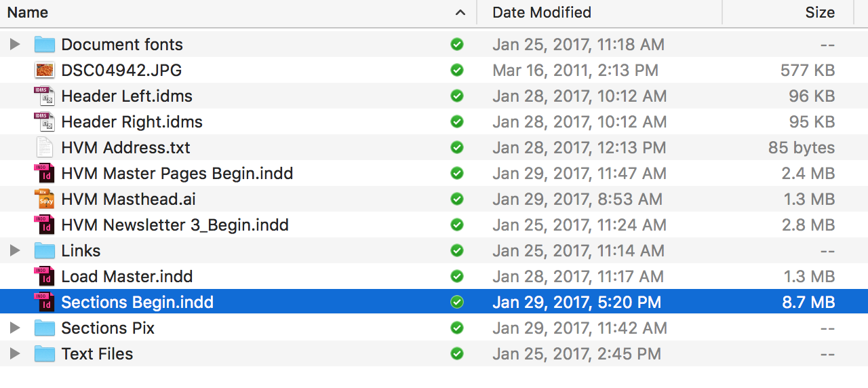The height and width of the screenshot is (388, 868).
Task: Expand the Document fonts folder
Action: 15,45
